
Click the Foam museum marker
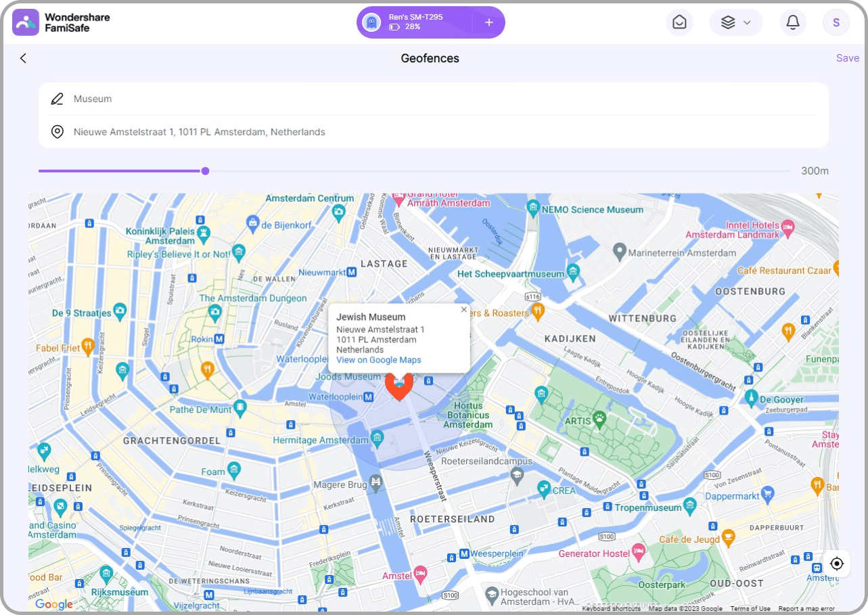234,470
